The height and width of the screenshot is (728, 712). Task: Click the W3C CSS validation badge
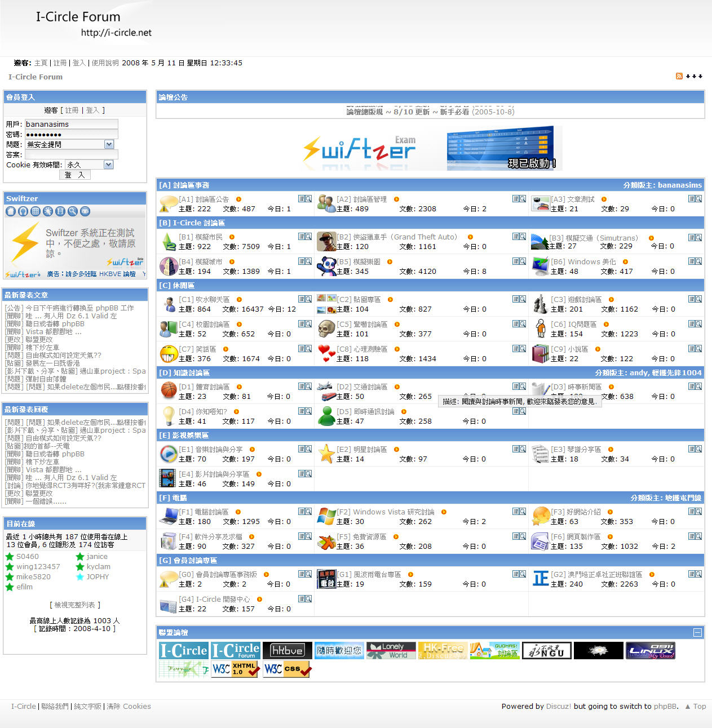[x=287, y=669]
